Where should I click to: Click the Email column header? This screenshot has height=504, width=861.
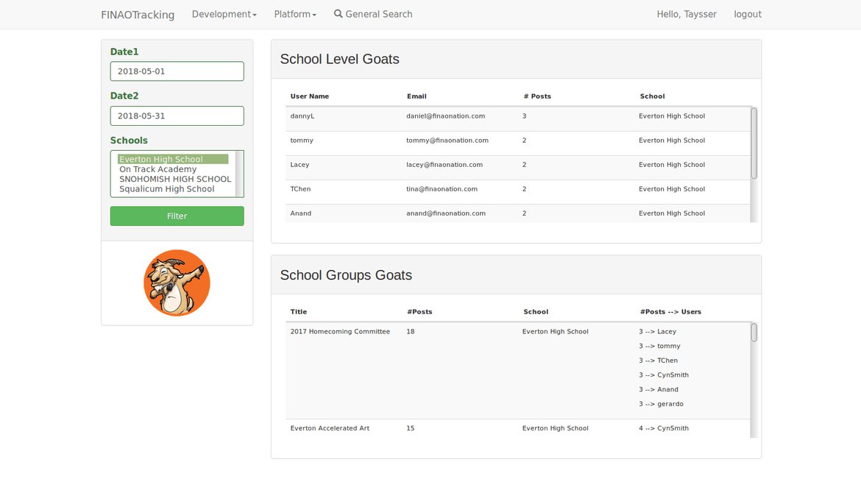point(417,96)
